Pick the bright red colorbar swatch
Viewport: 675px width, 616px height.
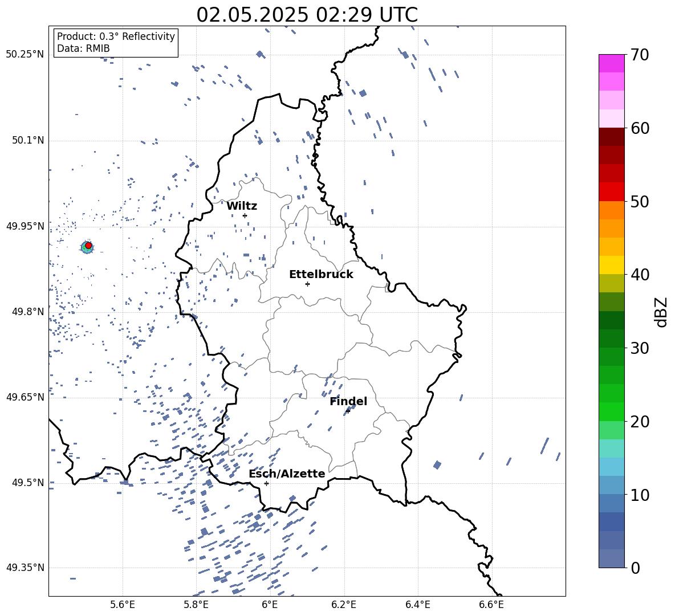[612, 192]
